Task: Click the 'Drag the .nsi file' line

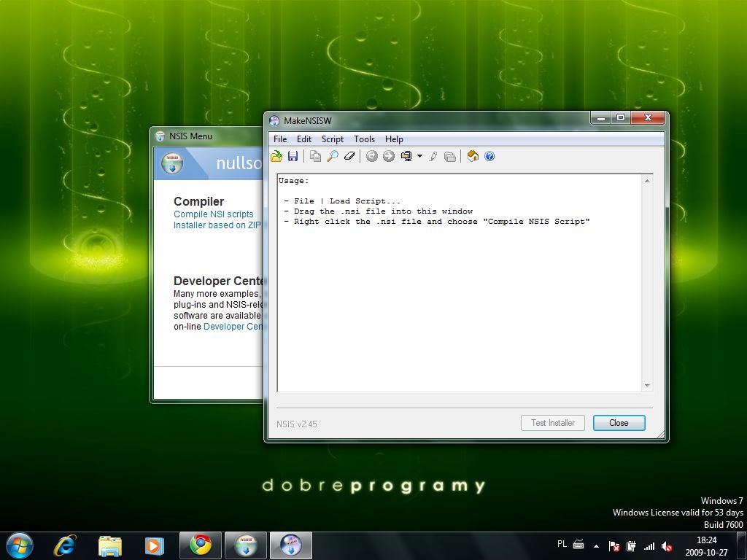Action: click(379, 211)
